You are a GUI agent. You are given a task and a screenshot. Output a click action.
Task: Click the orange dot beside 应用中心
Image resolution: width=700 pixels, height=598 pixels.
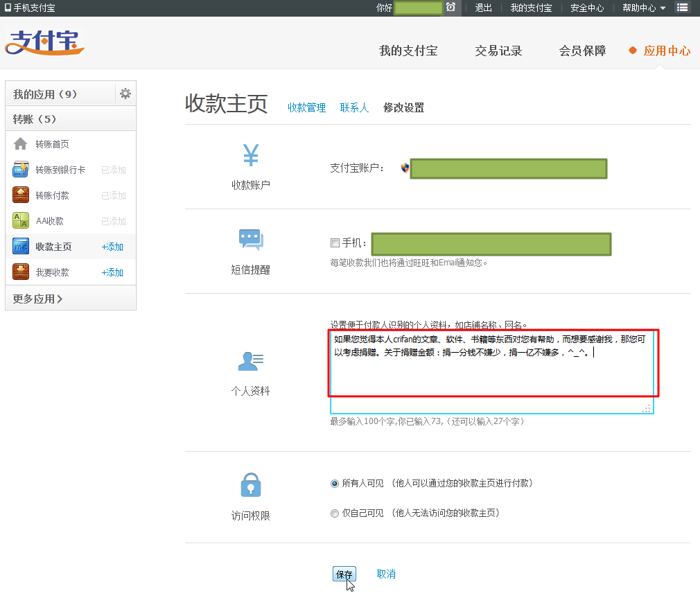point(633,51)
